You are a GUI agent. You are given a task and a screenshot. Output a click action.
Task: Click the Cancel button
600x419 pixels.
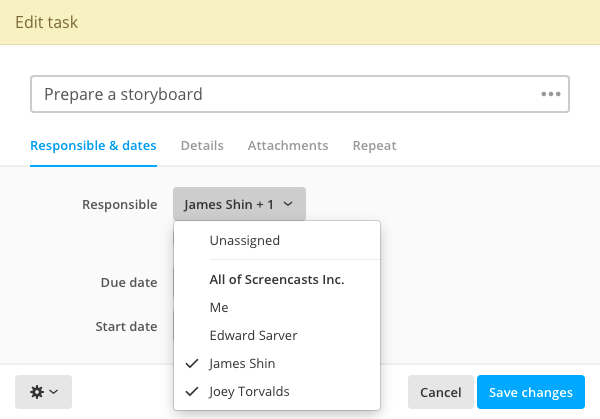coord(440,392)
